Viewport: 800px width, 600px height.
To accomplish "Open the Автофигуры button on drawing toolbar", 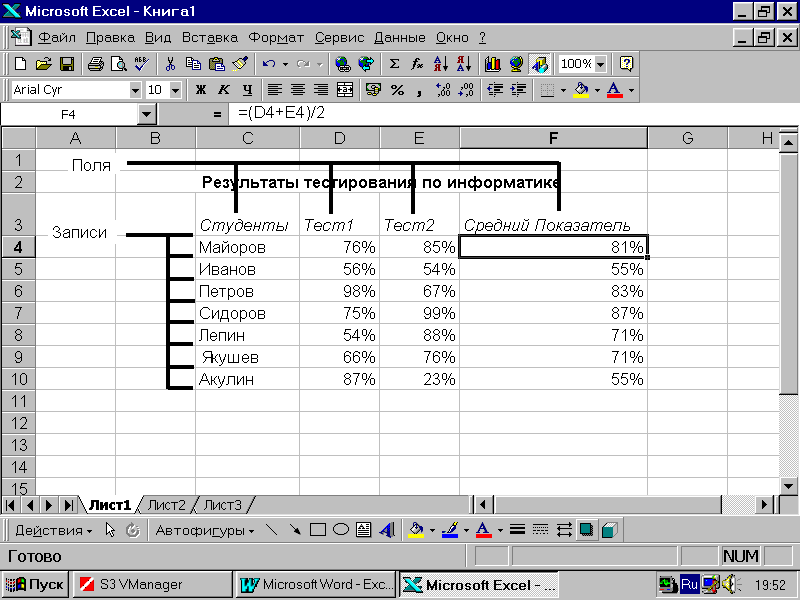I will (205, 530).
